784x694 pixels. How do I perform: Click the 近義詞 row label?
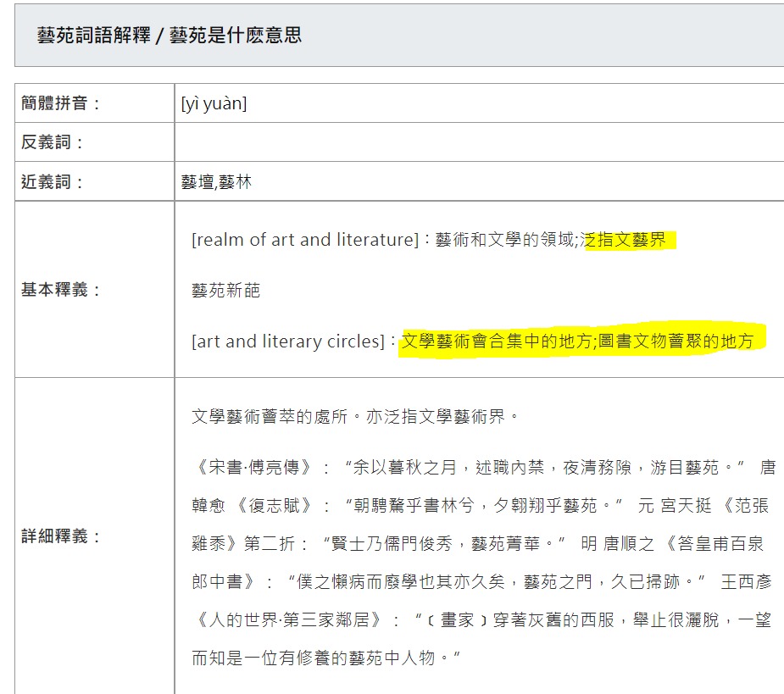[53, 182]
